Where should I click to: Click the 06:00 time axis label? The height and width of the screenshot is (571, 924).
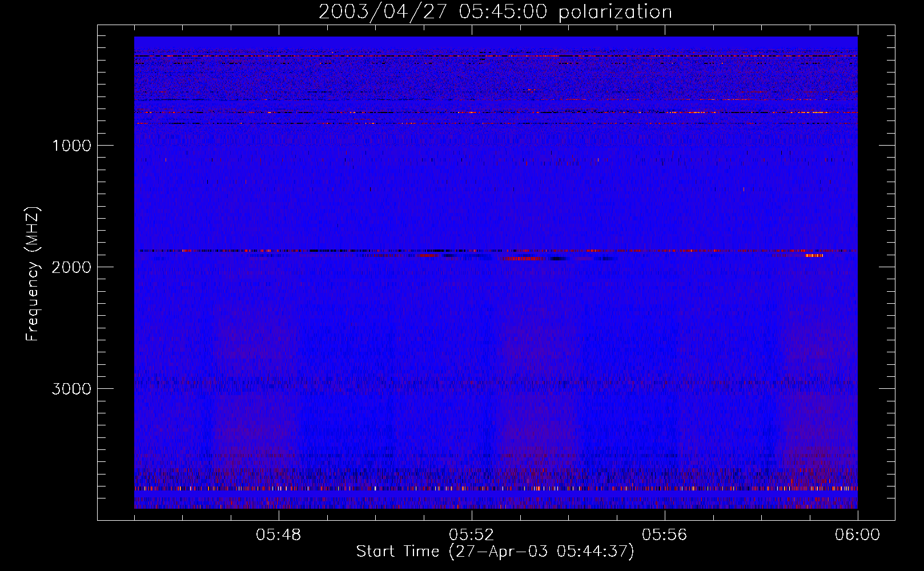coord(857,535)
